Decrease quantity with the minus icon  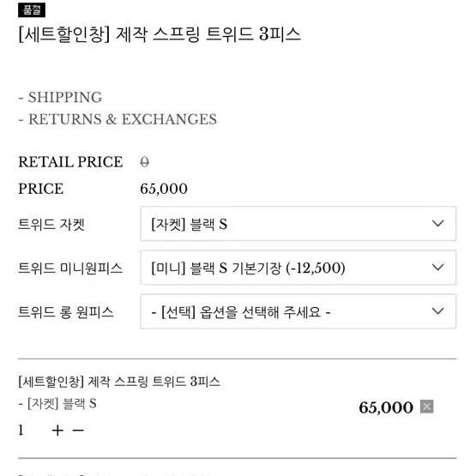pos(78,431)
